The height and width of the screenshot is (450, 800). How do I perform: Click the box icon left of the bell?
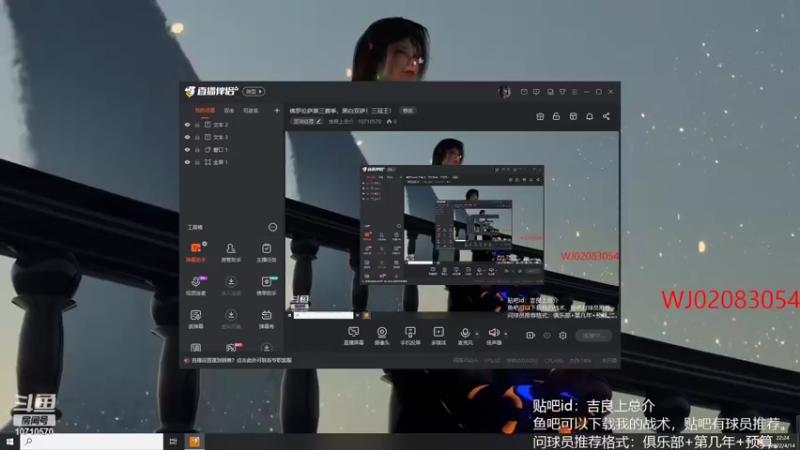click(573, 116)
